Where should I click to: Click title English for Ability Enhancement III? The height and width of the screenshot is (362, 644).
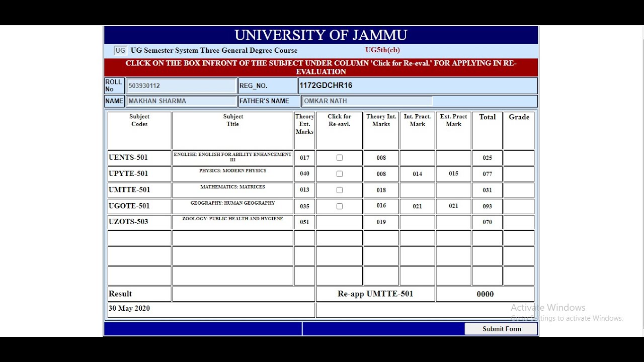tap(232, 157)
